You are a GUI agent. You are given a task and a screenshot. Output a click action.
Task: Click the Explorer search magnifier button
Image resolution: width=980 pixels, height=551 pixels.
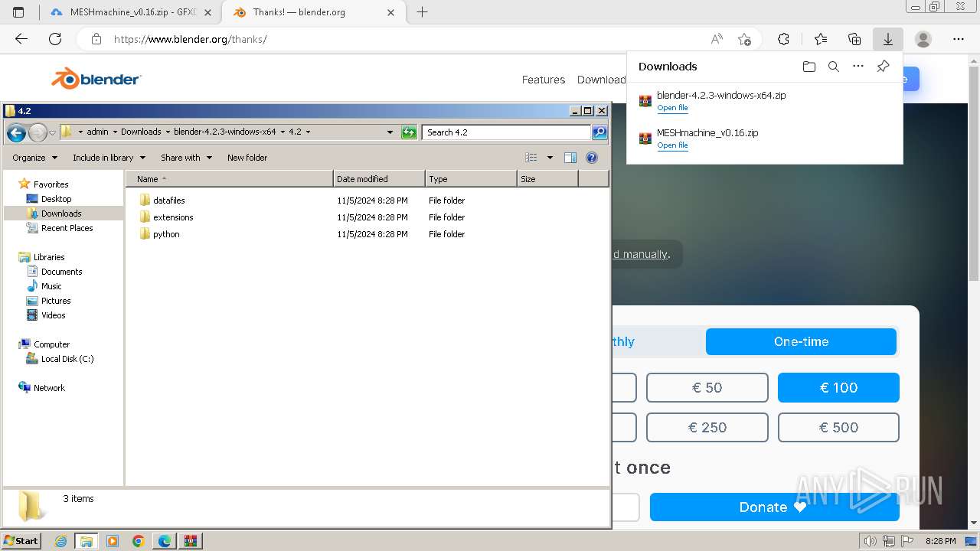(599, 132)
